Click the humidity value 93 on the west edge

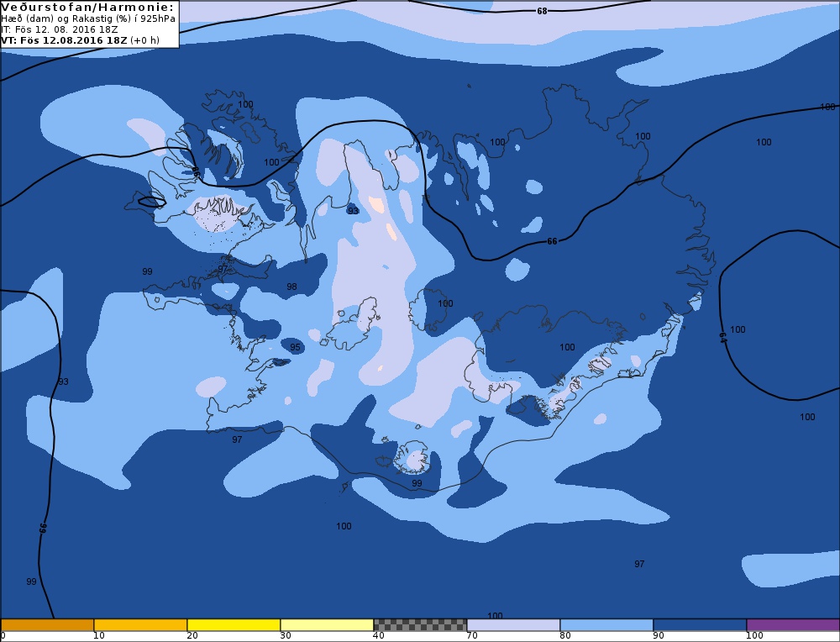[x=63, y=382]
